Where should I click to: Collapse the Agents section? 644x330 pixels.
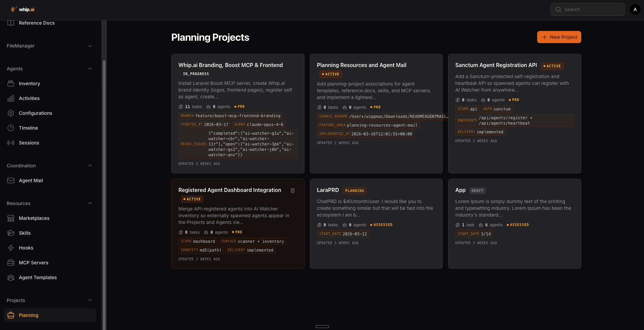[x=90, y=68]
